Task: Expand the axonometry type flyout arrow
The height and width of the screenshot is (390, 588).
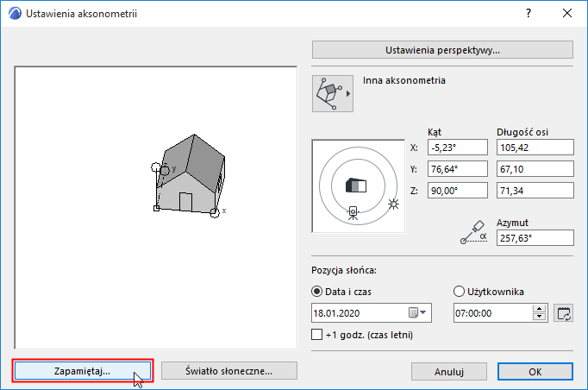Action: tap(348, 94)
